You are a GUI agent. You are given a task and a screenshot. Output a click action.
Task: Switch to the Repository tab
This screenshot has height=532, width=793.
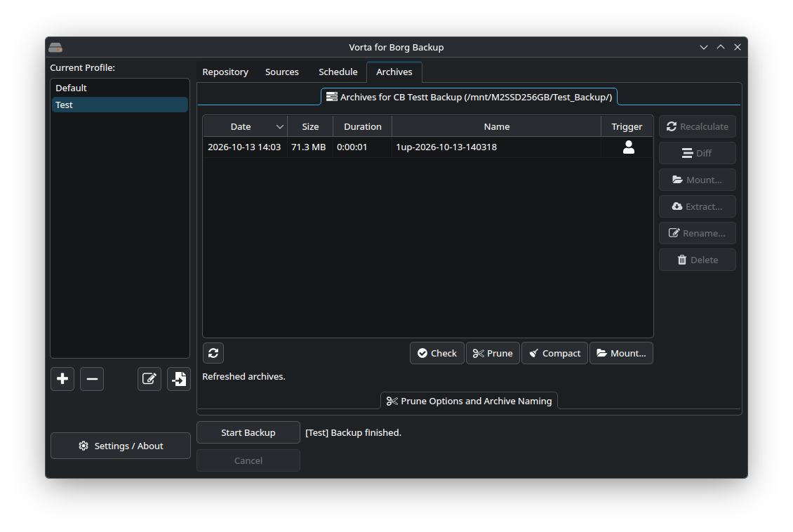[x=225, y=72]
